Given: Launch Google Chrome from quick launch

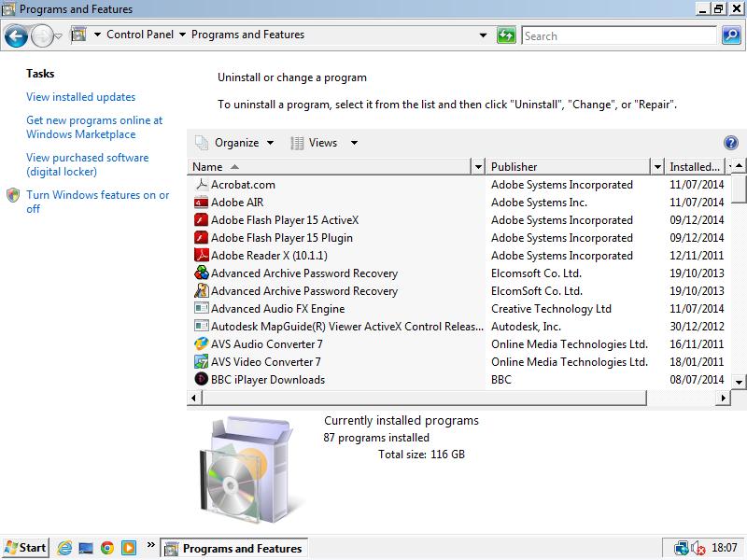Looking at the screenshot, I should point(107,548).
